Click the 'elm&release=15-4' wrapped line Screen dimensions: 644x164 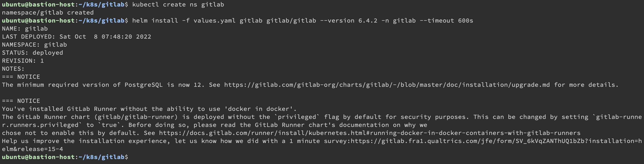tap(33, 149)
